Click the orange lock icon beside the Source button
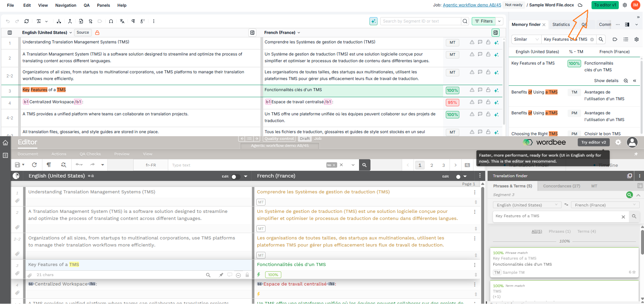This screenshot has width=644, height=304. click(x=97, y=33)
